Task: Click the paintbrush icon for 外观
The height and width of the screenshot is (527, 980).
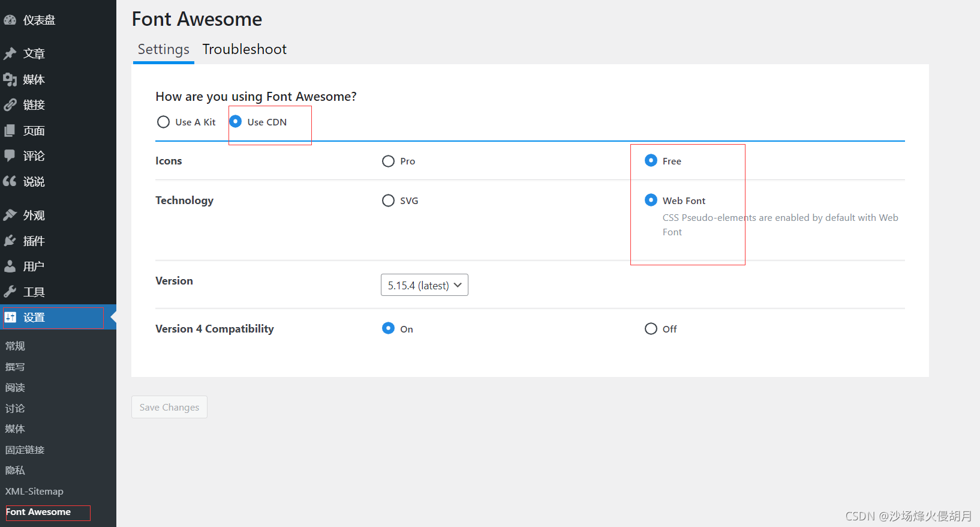Action: pyautogui.click(x=10, y=215)
